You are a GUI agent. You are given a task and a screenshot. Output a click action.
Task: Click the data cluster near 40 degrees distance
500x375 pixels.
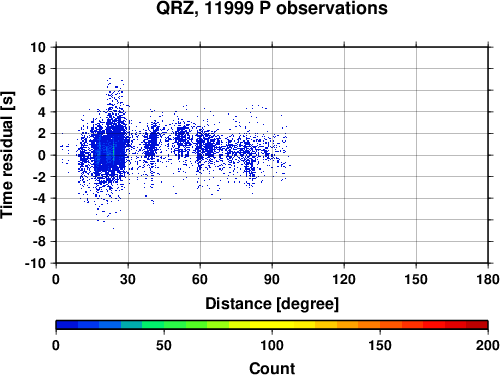click(151, 143)
